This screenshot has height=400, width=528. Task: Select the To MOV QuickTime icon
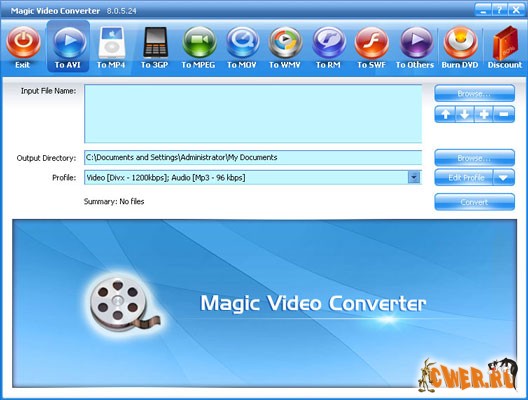pos(242,42)
